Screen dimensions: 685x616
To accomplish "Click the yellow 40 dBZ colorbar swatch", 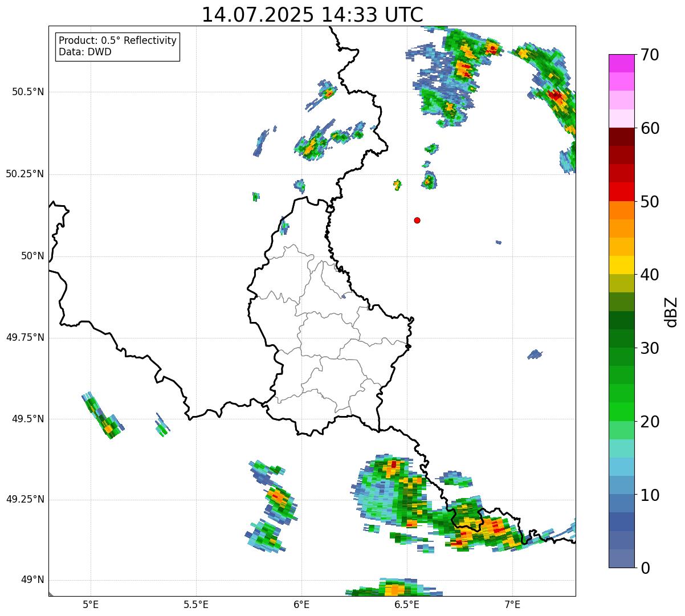I will point(621,265).
